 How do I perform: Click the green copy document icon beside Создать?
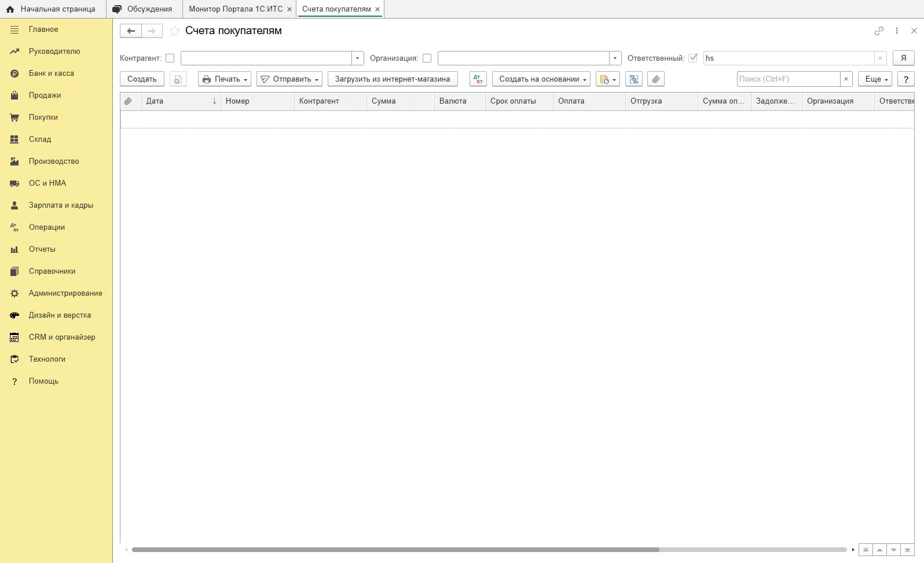point(178,79)
